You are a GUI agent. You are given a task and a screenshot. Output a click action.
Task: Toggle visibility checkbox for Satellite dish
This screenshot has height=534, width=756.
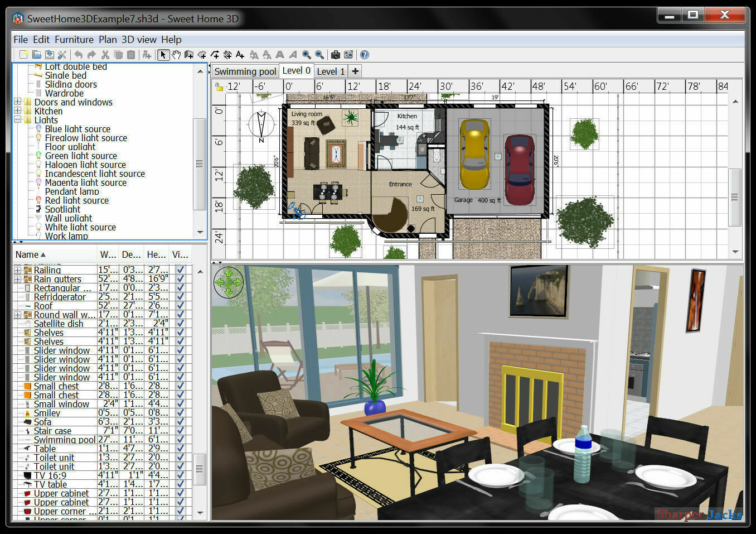point(181,324)
